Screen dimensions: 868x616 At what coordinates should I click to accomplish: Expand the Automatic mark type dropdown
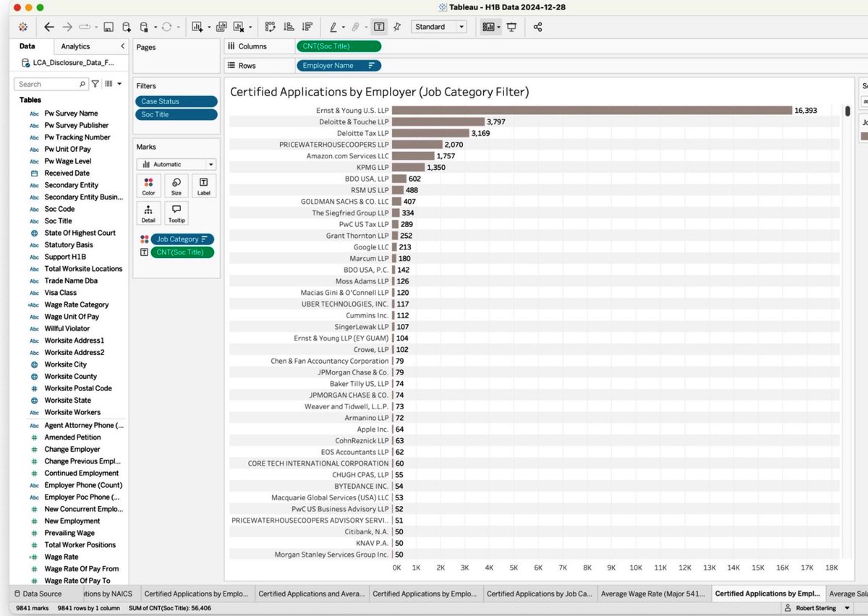(x=176, y=164)
